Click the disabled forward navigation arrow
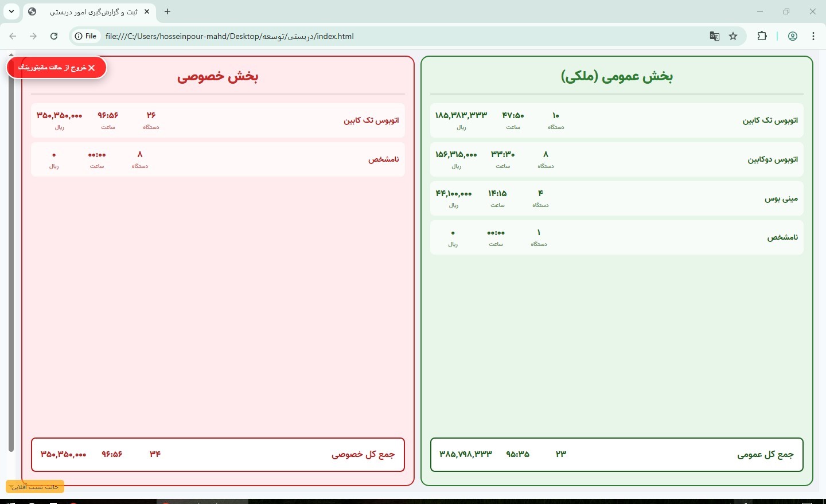This screenshot has height=504, width=826. point(33,36)
